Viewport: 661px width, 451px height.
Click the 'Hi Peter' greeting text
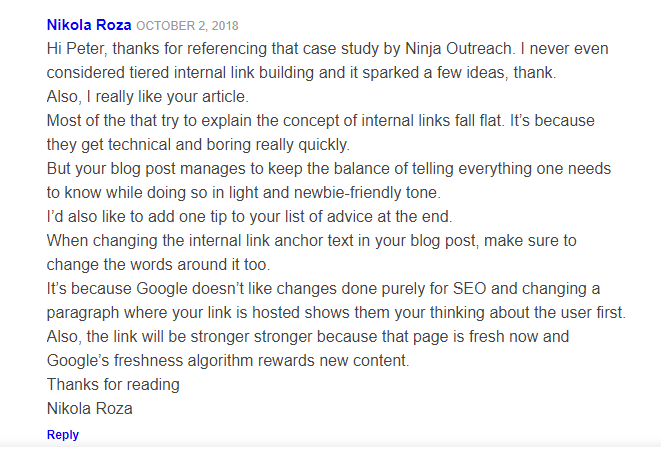73,49
